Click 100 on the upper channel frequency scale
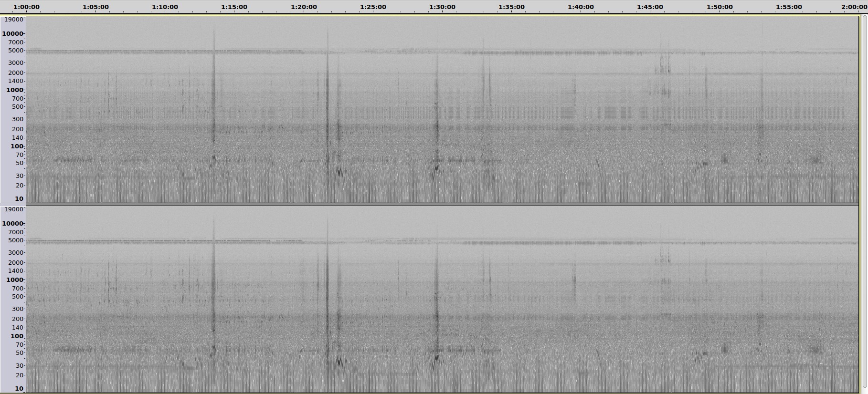 click(17, 146)
